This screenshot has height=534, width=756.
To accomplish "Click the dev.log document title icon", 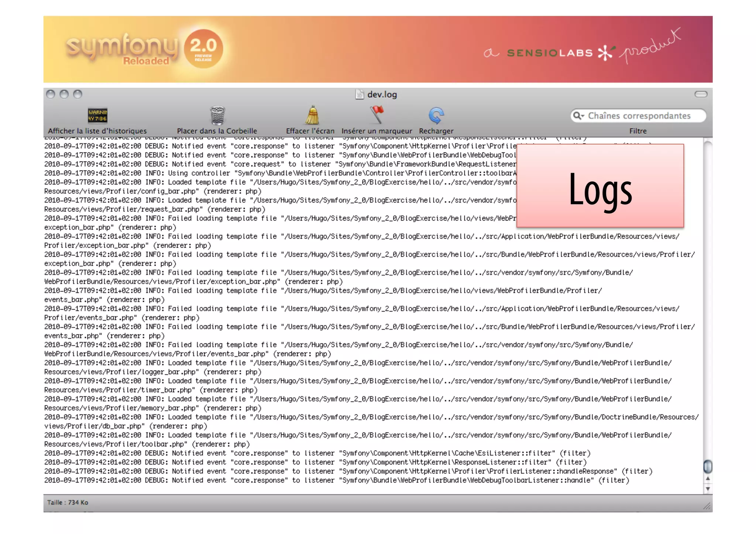I will click(359, 94).
